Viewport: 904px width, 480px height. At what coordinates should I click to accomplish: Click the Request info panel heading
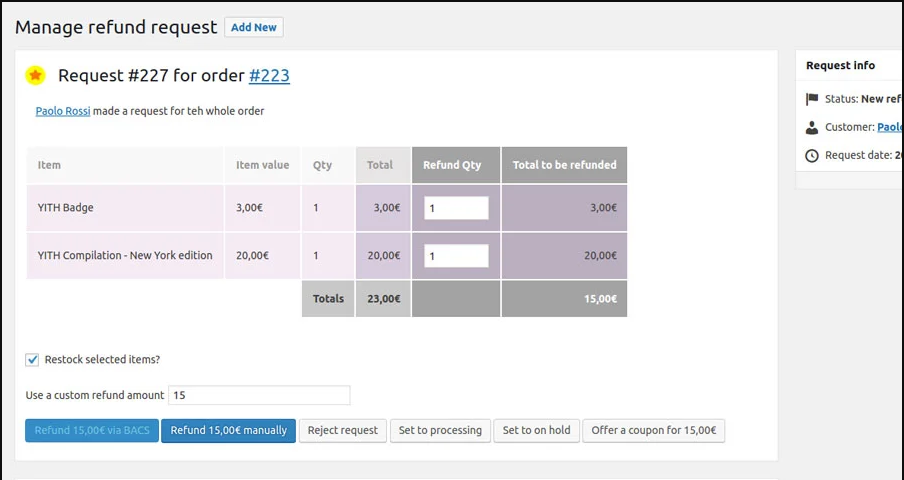tap(840, 65)
